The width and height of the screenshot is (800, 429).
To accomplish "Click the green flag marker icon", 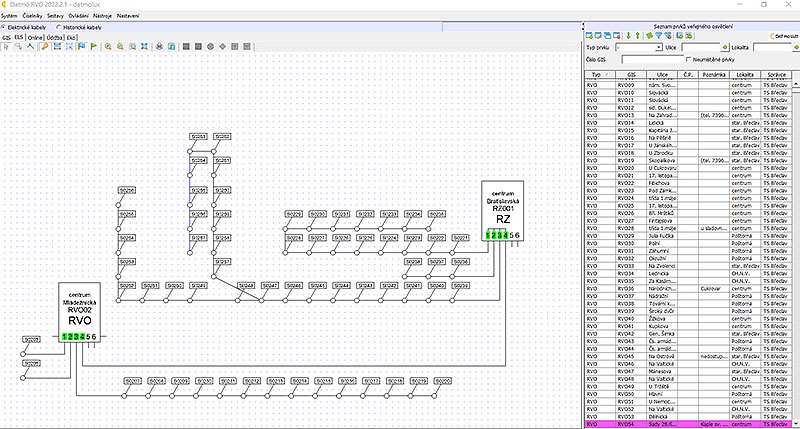I will tap(94, 46).
